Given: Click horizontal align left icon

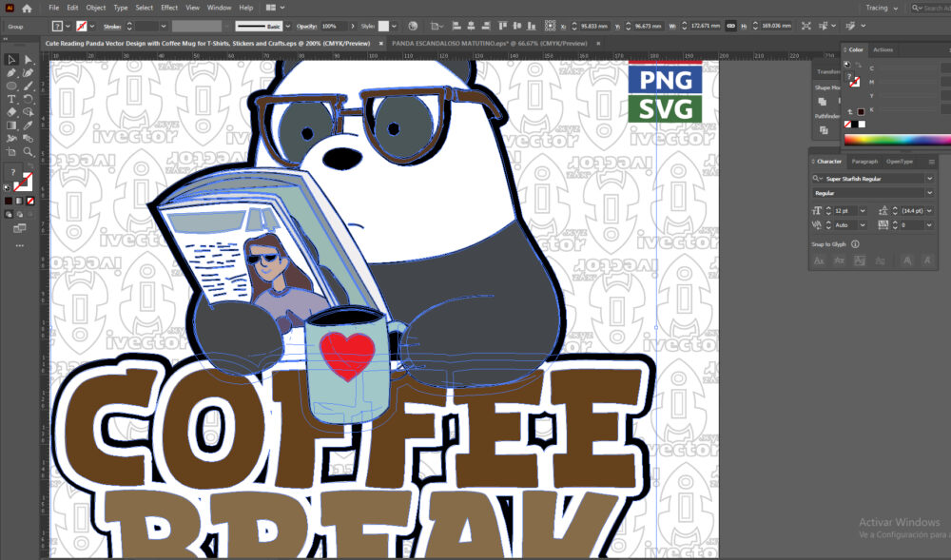Looking at the screenshot, I should (456, 26).
